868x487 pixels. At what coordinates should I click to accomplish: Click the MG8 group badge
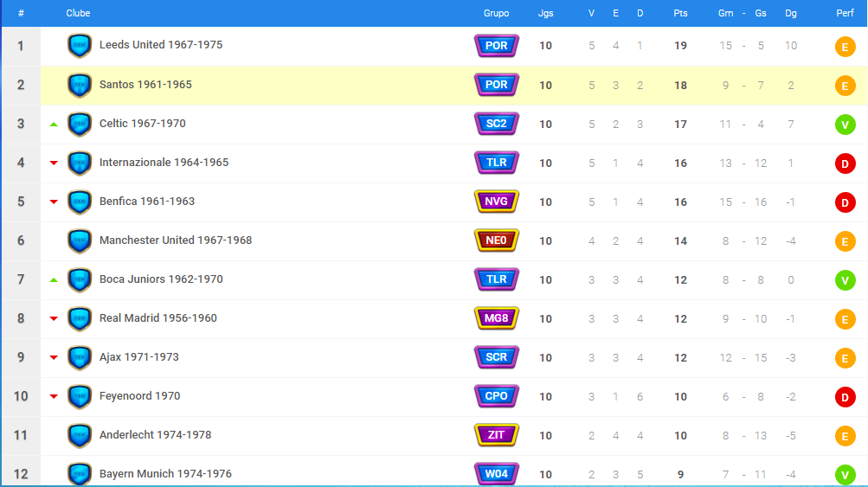pyautogui.click(x=496, y=318)
